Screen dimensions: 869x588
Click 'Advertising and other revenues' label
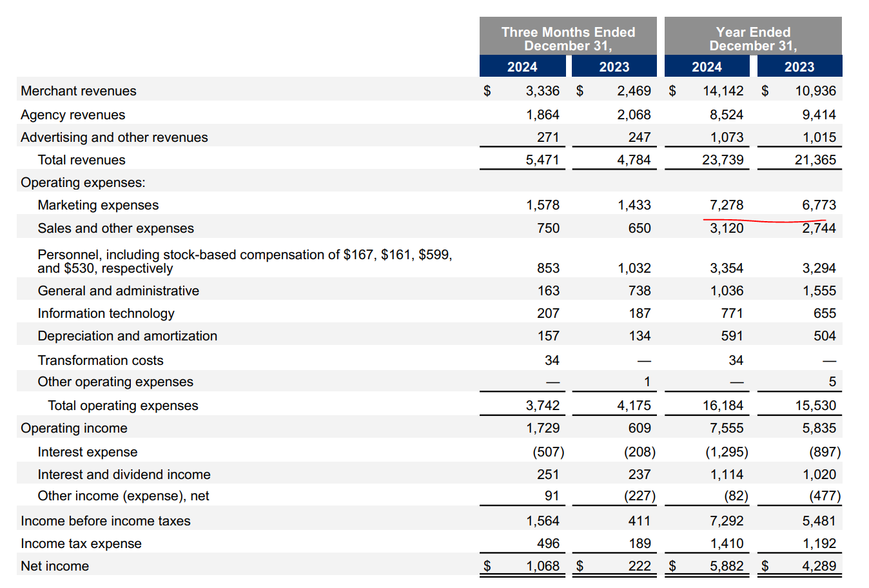click(114, 137)
